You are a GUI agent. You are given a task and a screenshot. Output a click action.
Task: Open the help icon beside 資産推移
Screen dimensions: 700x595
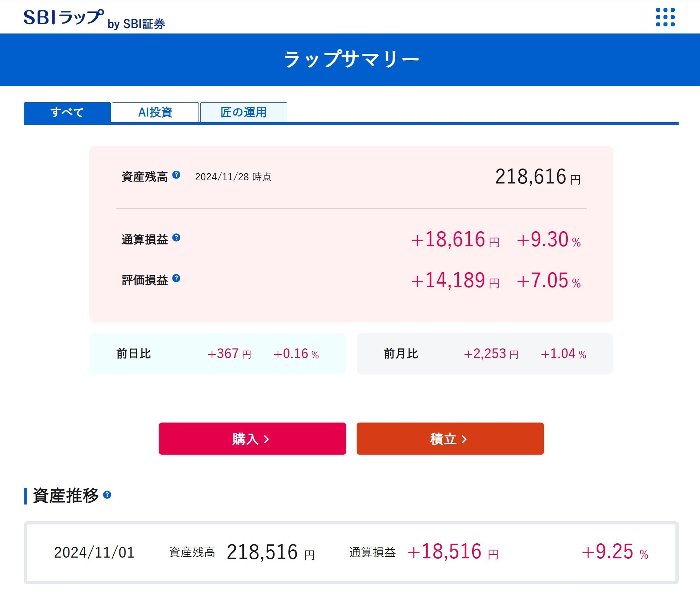[x=107, y=495]
